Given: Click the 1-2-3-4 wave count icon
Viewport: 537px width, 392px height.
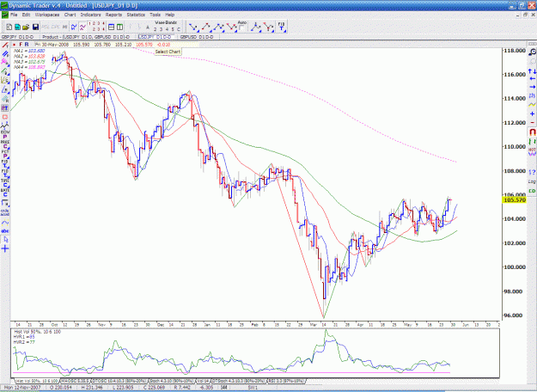Looking at the screenshot, I should (96, 27).
